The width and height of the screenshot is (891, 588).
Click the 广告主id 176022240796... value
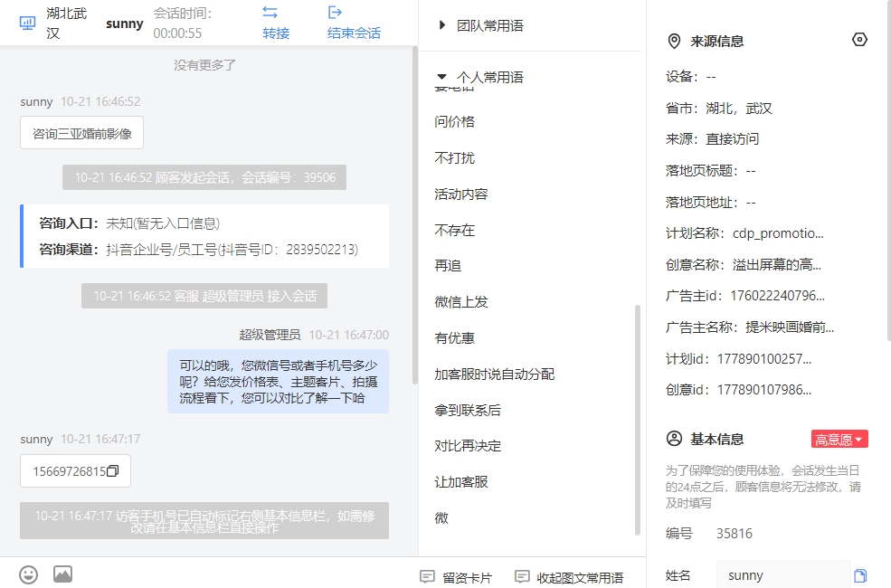[777, 296]
